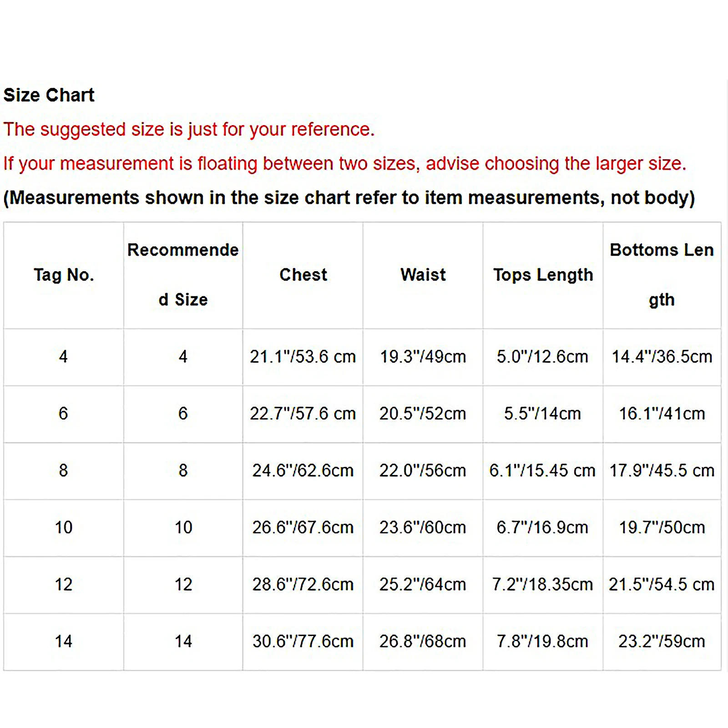Click bottoms length cell 19.7"/50cm
This screenshot has height=728, width=728.
point(662,527)
